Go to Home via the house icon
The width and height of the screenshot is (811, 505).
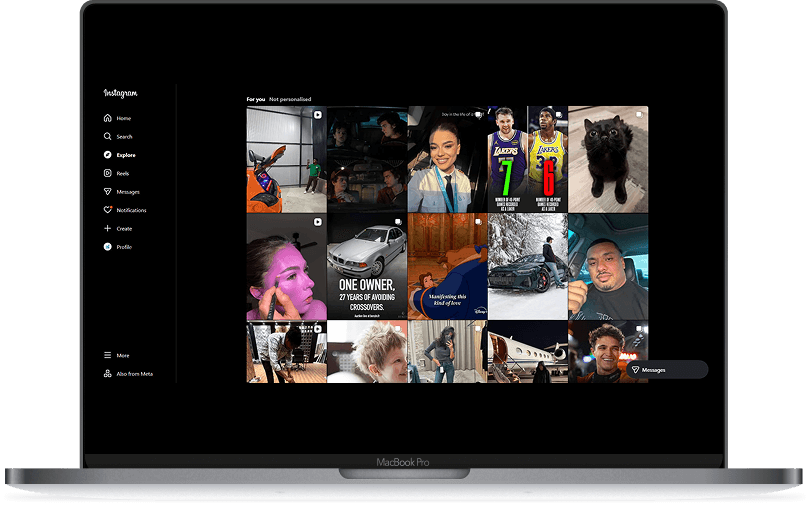(x=108, y=118)
